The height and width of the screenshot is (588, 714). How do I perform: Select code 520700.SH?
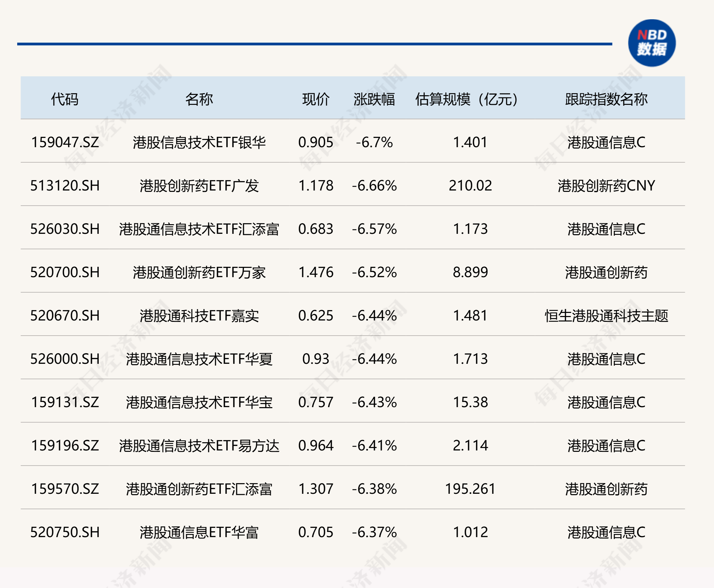(65, 272)
